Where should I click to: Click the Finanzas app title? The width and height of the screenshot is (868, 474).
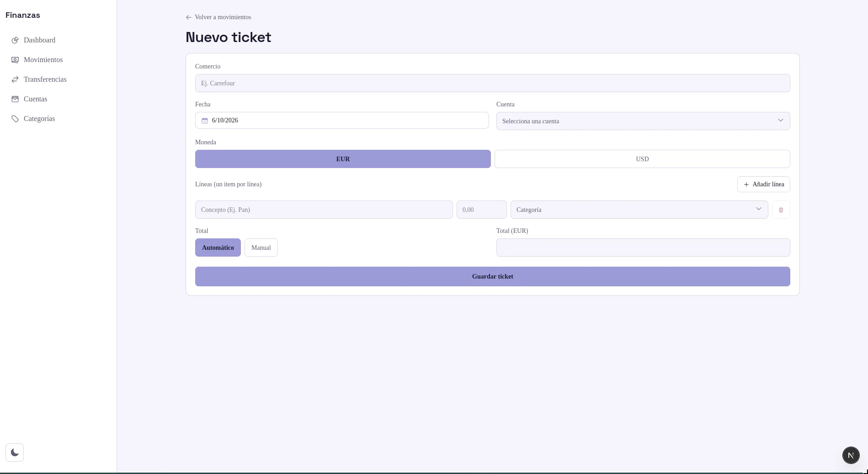(23, 15)
